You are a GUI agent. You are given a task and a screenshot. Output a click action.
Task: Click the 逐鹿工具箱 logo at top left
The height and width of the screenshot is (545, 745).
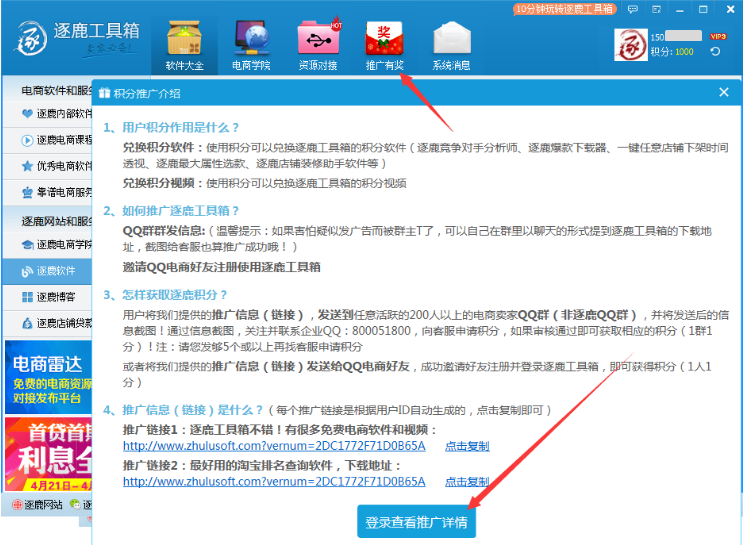click(78, 38)
